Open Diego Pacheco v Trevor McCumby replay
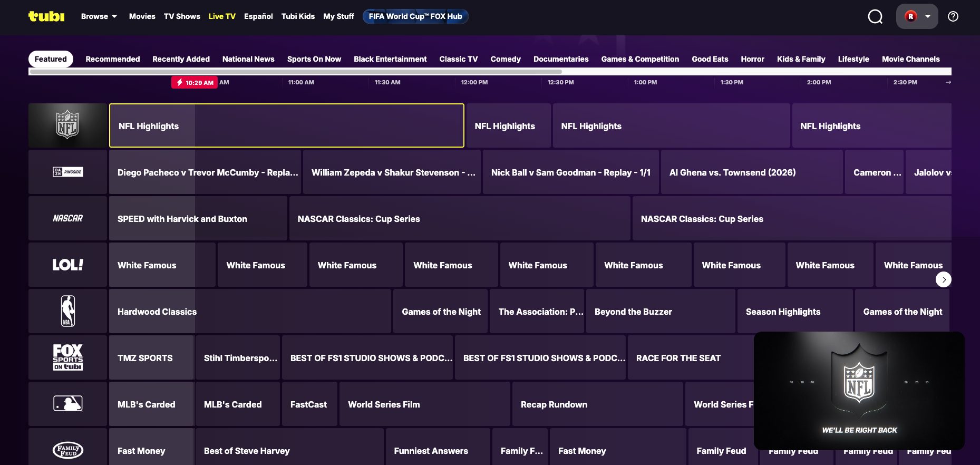This screenshot has height=465, width=980. [x=205, y=172]
